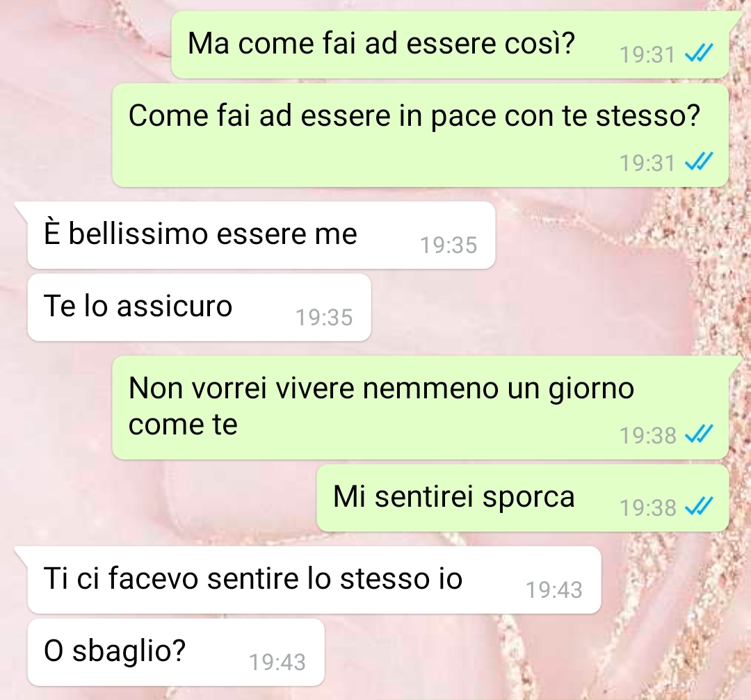Tap the 19:31 time on 'Ma come fai' message
The height and width of the screenshot is (700, 751).
pos(647,55)
